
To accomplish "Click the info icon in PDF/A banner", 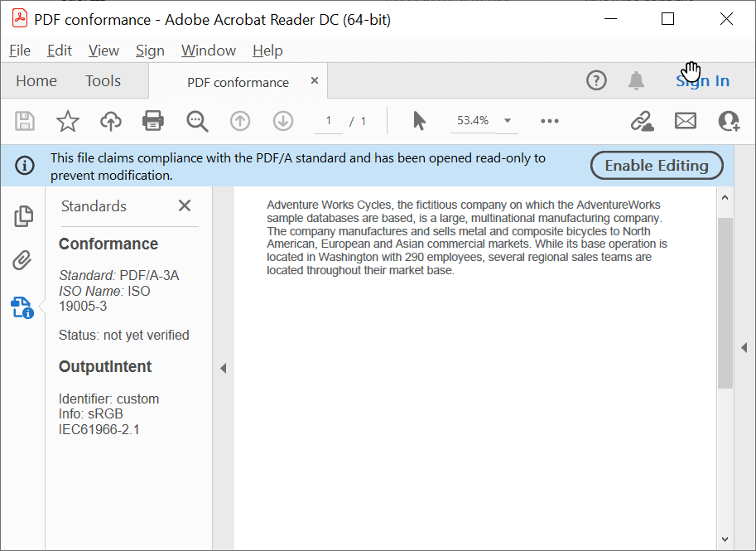I will coord(25,166).
